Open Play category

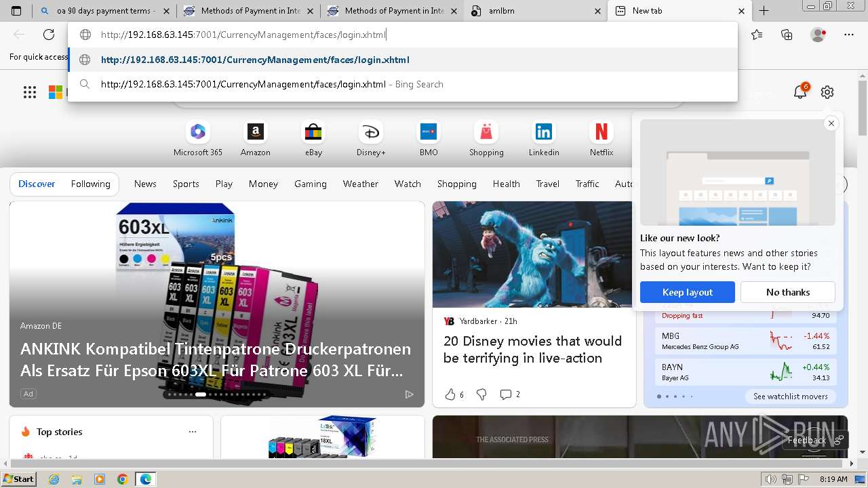[224, 184]
